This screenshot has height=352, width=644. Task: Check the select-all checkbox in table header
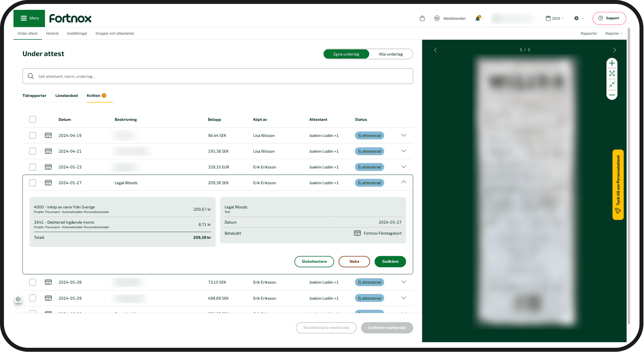tap(33, 119)
